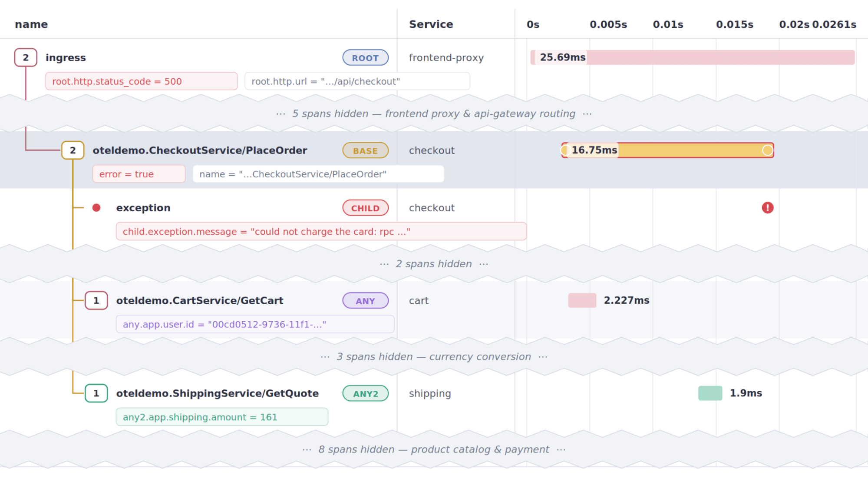Select the oteldemo.ShippingService/GetQuote span name
The height and width of the screenshot is (479, 868).
click(x=217, y=393)
